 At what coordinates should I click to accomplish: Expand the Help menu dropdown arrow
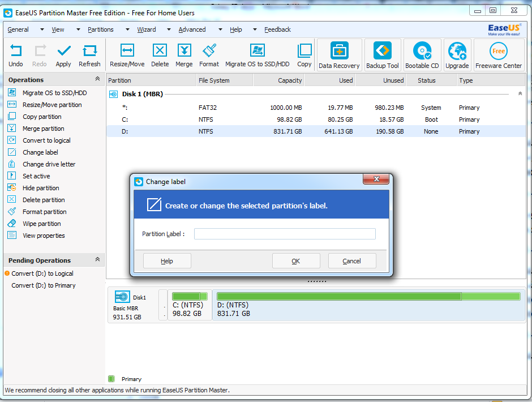coord(255,29)
